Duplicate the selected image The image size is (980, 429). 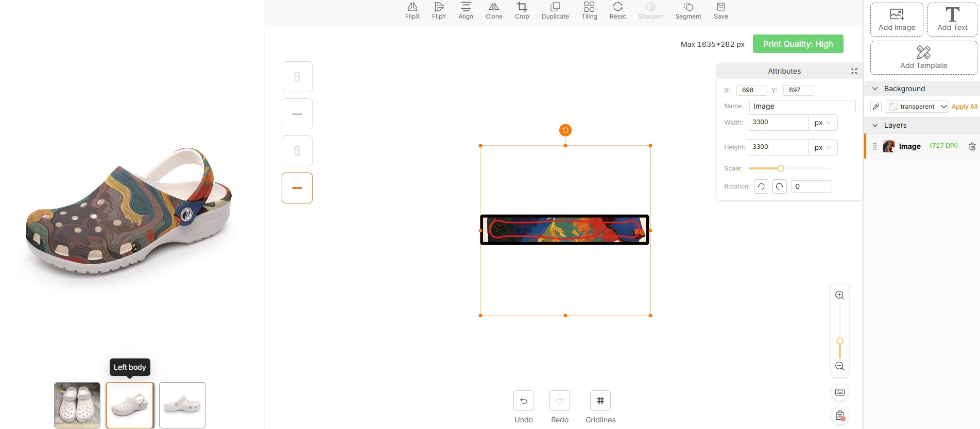(555, 10)
